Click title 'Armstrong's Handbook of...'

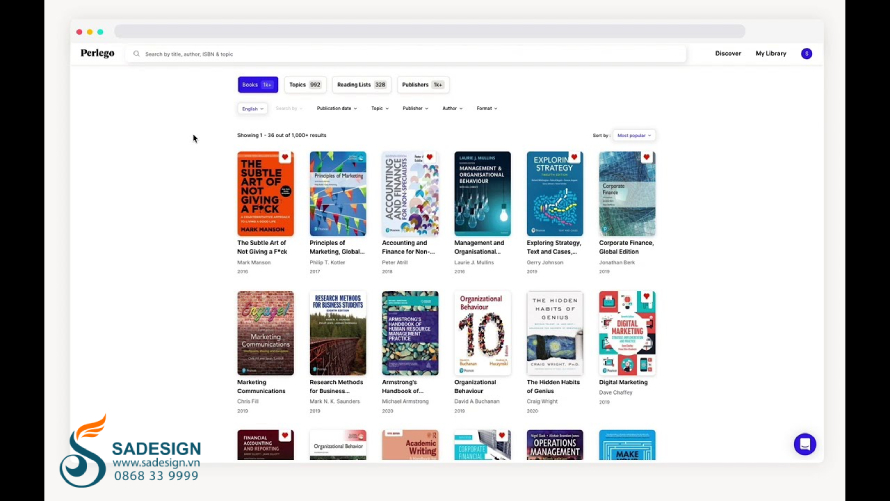pos(403,386)
